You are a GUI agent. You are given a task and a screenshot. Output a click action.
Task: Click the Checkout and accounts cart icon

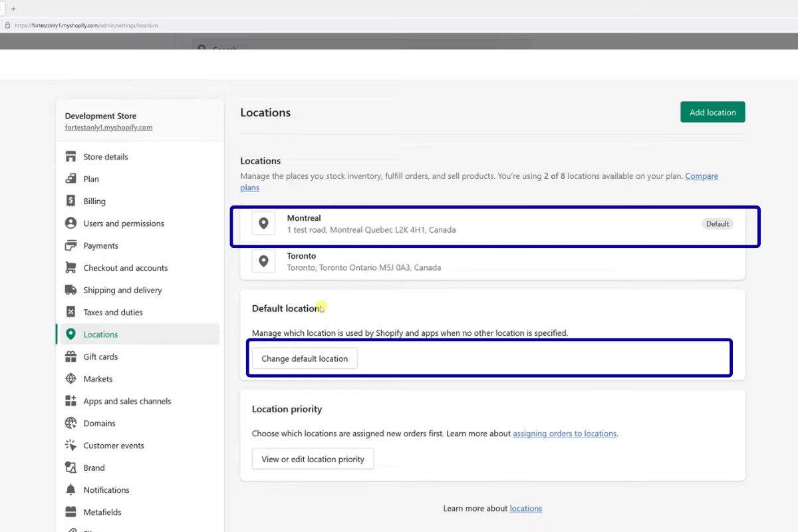point(70,268)
